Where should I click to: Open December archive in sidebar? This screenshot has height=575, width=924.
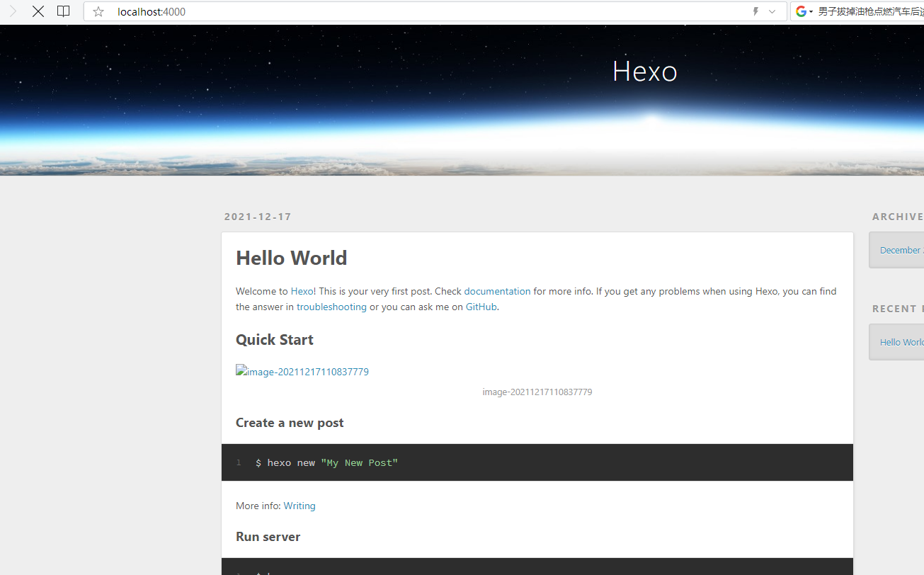tap(901, 250)
